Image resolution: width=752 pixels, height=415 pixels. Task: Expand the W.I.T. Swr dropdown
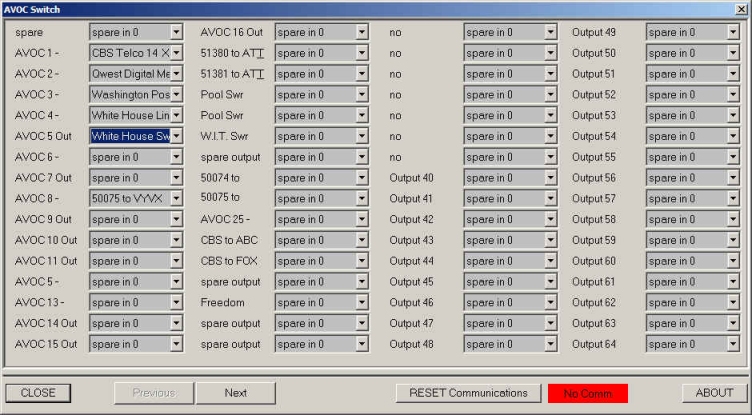tap(362, 136)
